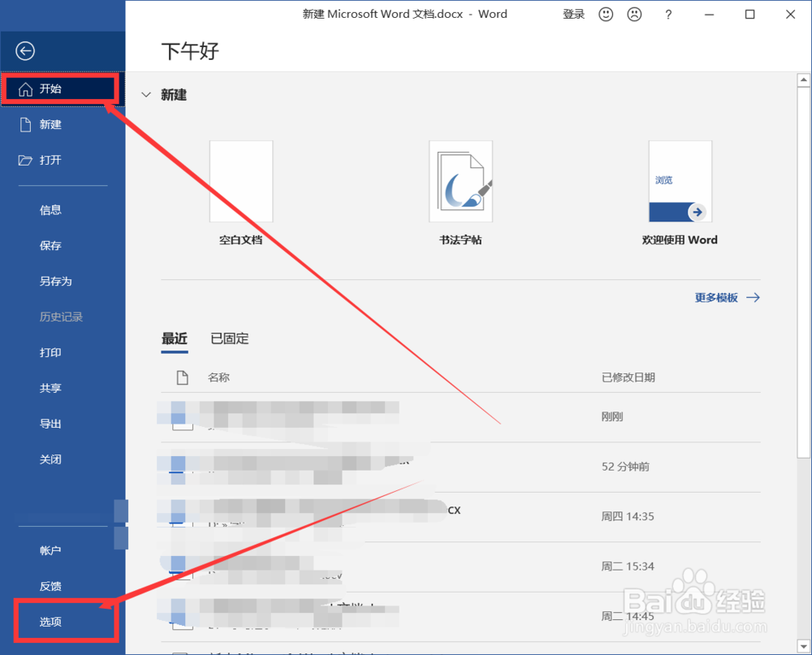Click the 导出 (Export) sidebar expander entry
This screenshot has width=812, height=655.
50,423
